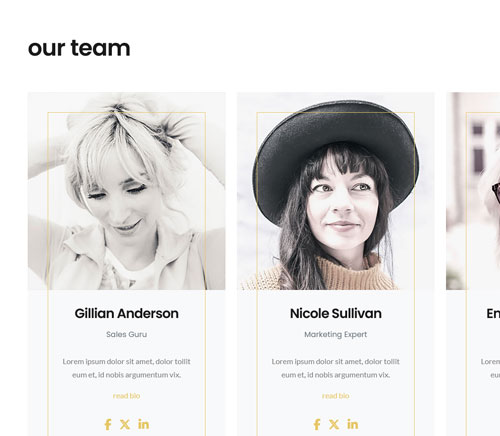Select Gillian Anderson's portrait photo
Screen dimensions: 500x436
127,191
